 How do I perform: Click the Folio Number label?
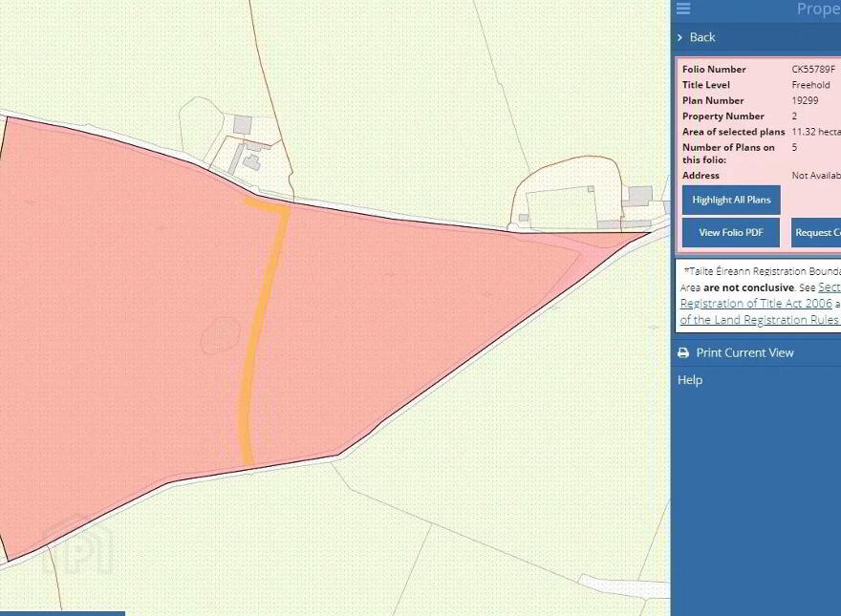coord(714,69)
